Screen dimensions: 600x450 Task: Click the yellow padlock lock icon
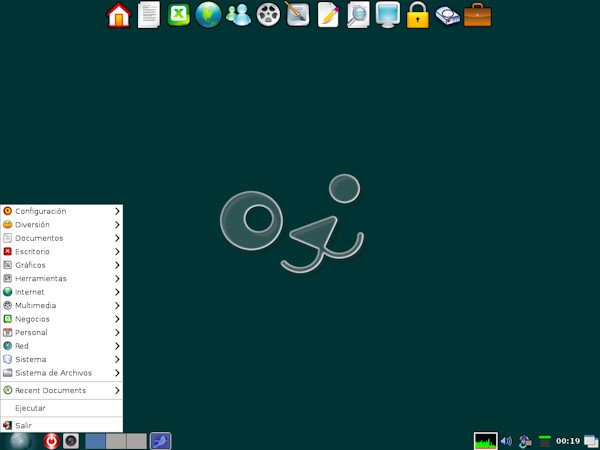[417, 15]
